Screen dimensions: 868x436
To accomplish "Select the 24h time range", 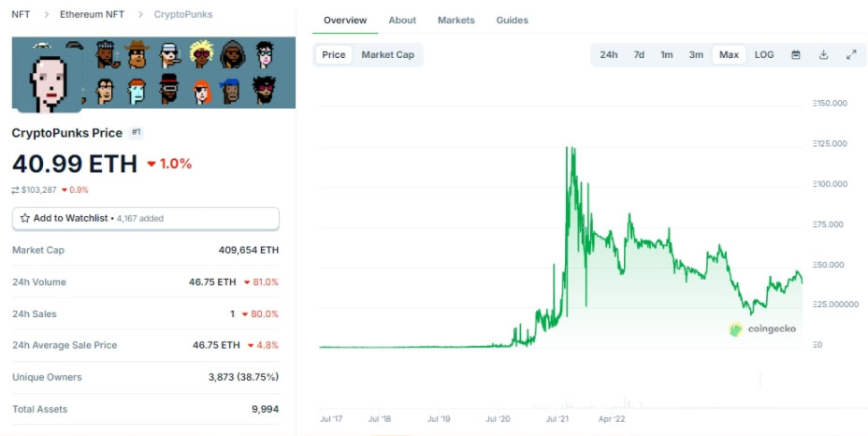I will [608, 55].
